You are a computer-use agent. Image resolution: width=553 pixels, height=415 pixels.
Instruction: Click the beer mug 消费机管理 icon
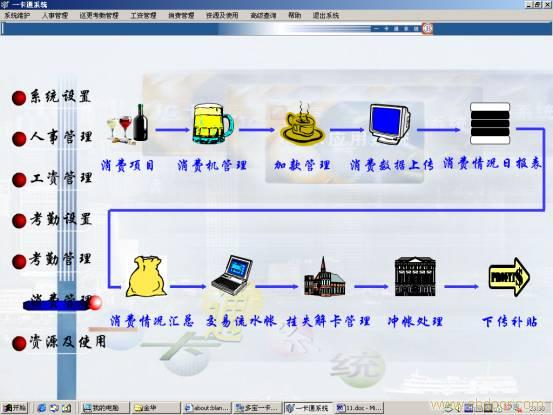(213, 123)
